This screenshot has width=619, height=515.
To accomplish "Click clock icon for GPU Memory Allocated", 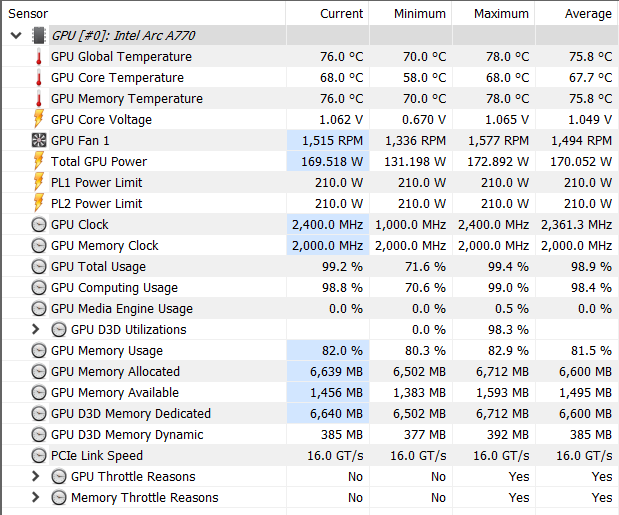I will pos(39,371).
